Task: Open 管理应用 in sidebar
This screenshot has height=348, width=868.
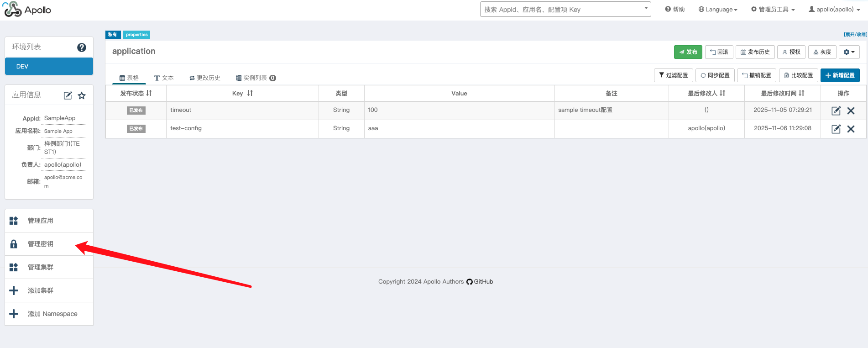Action: point(49,221)
